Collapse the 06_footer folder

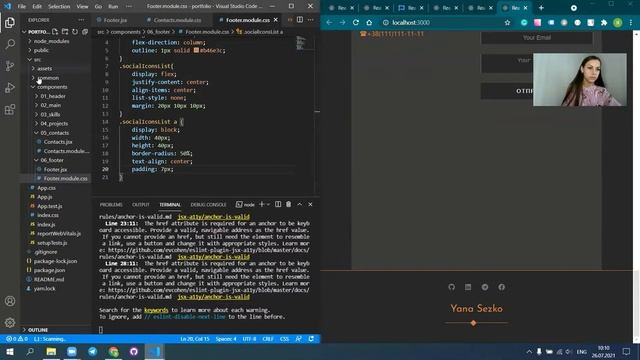click(52, 160)
